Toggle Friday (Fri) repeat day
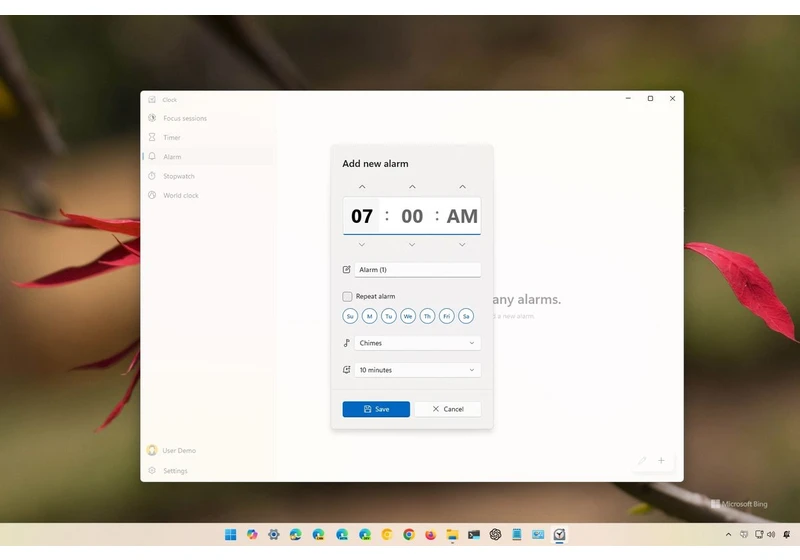 [446, 316]
